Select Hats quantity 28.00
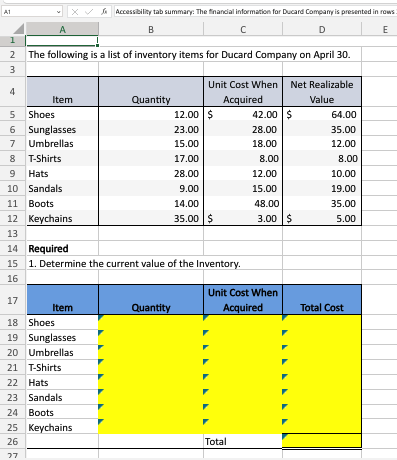This screenshot has width=397, height=460. pos(151,173)
